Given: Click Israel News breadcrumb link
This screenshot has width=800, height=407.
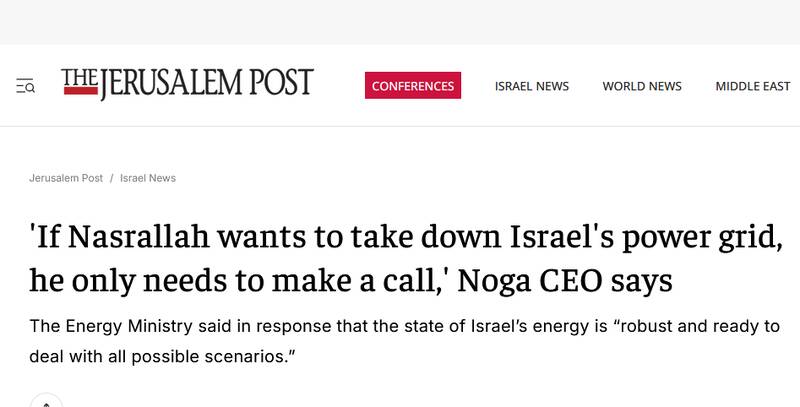Looking at the screenshot, I should [148, 178].
